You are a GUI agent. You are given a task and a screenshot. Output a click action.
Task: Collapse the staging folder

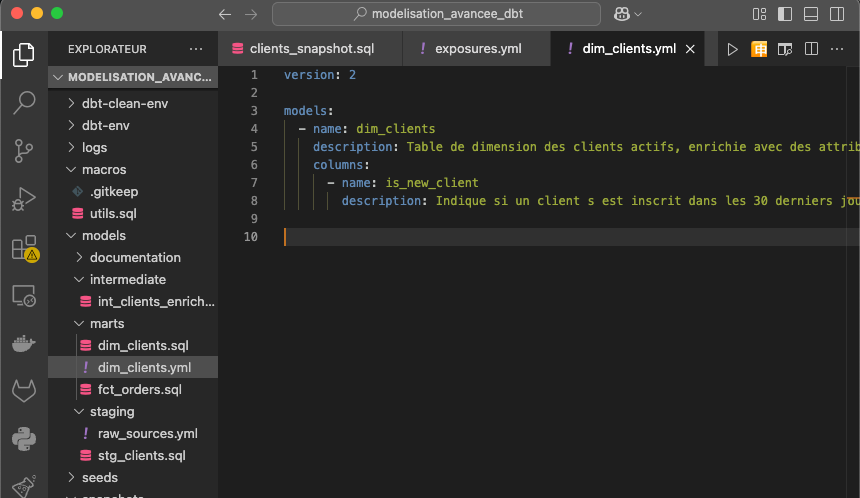tap(133, 411)
